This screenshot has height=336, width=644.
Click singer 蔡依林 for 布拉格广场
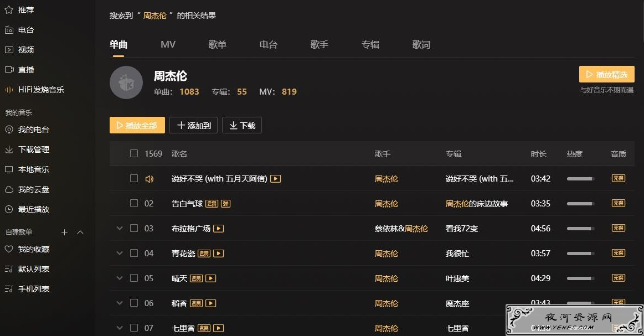point(386,229)
